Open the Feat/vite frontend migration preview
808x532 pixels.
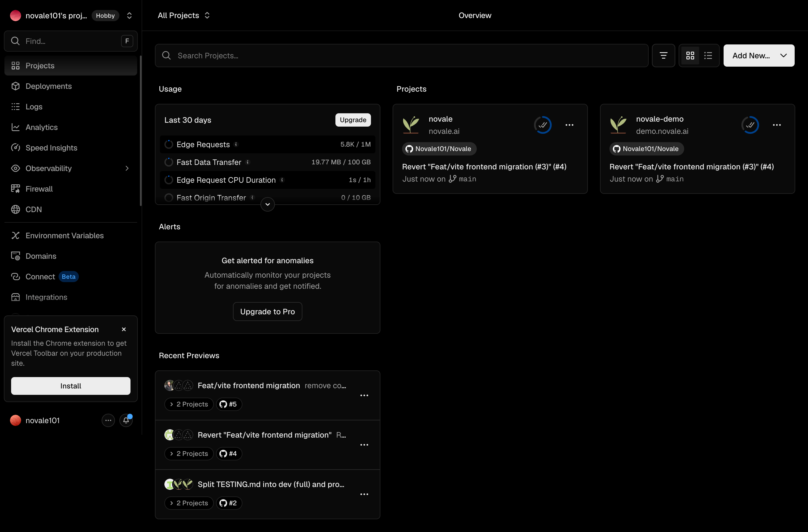point(249,385)
